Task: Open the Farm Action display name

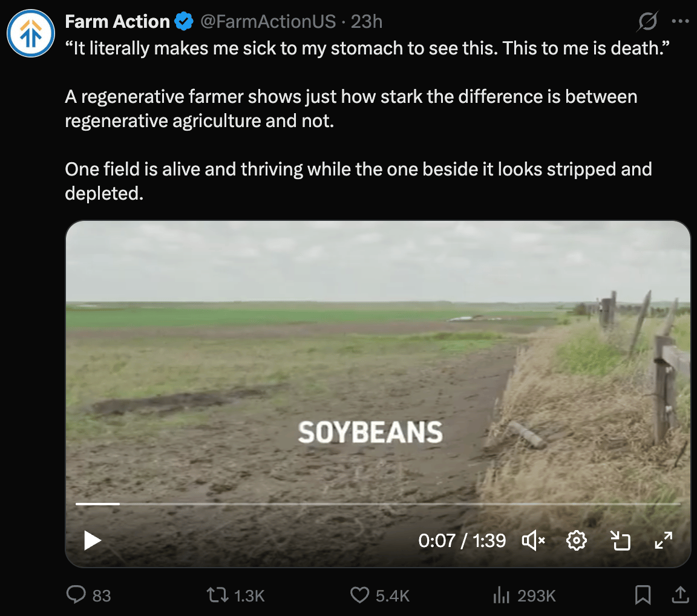Action: [117, 21]
